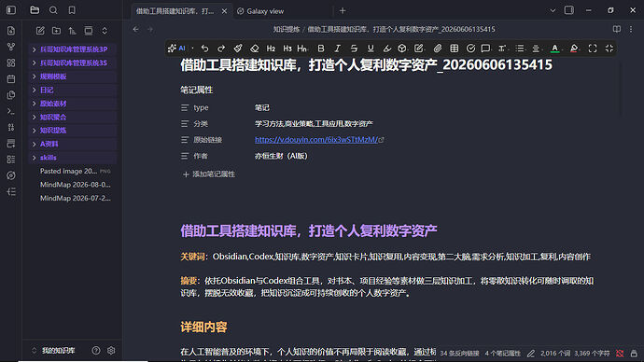Redo the last edit
This screenshot has height=362, width=644.
(x=221, y=49)
